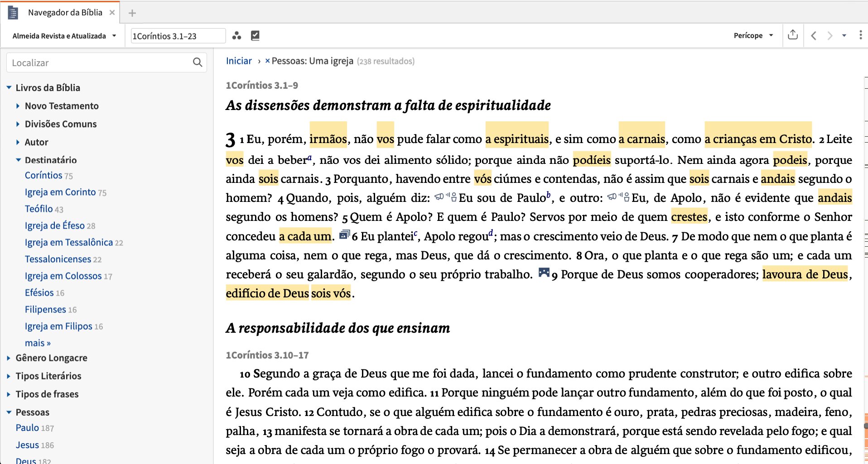
Task: Select Filipenses 16 facet
Action: tap(51, 309)
